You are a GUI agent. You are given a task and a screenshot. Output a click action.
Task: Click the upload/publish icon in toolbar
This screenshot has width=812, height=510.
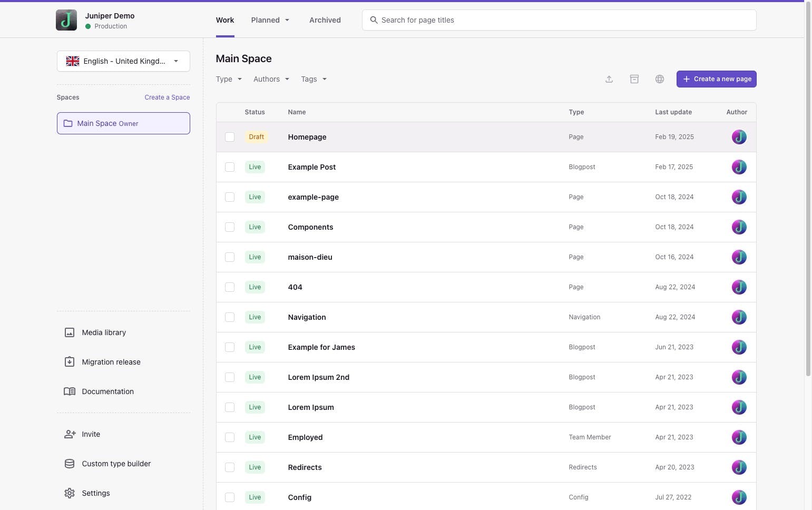609,79
